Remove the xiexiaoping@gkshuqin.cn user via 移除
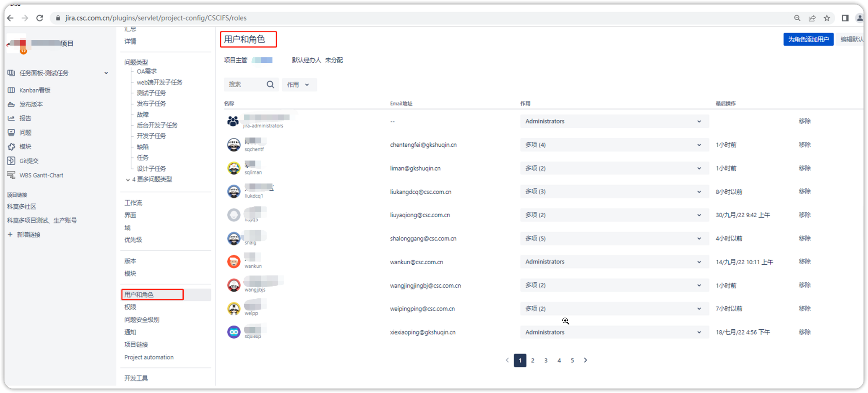Screen dimensions: 868x393 point(805,332)
